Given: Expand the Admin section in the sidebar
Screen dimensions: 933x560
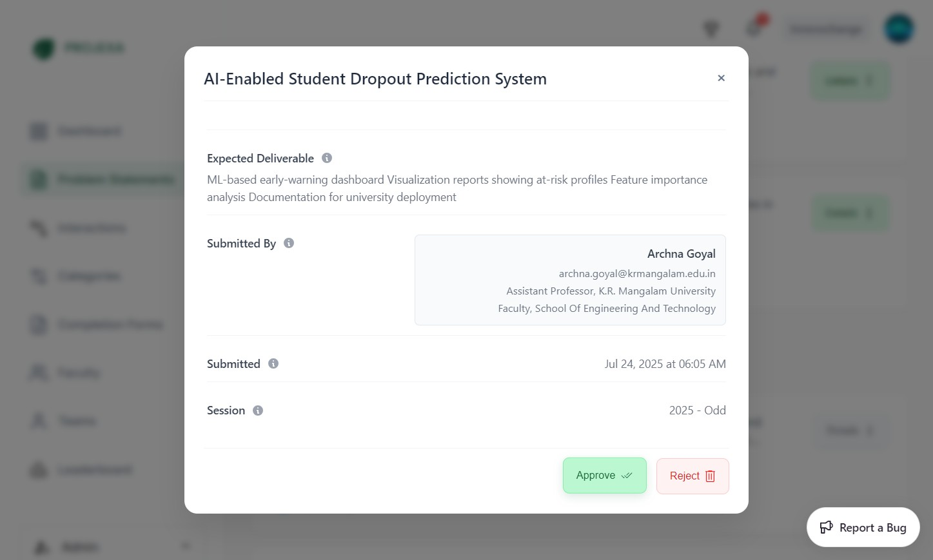Looking at the screenshot, I should pos(186,545).
